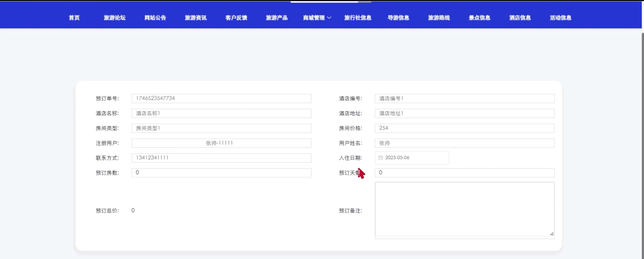This screenshot has width=644, height=259.
Task: Click into the 预订天数 input field
Action: tap(464, 173)
